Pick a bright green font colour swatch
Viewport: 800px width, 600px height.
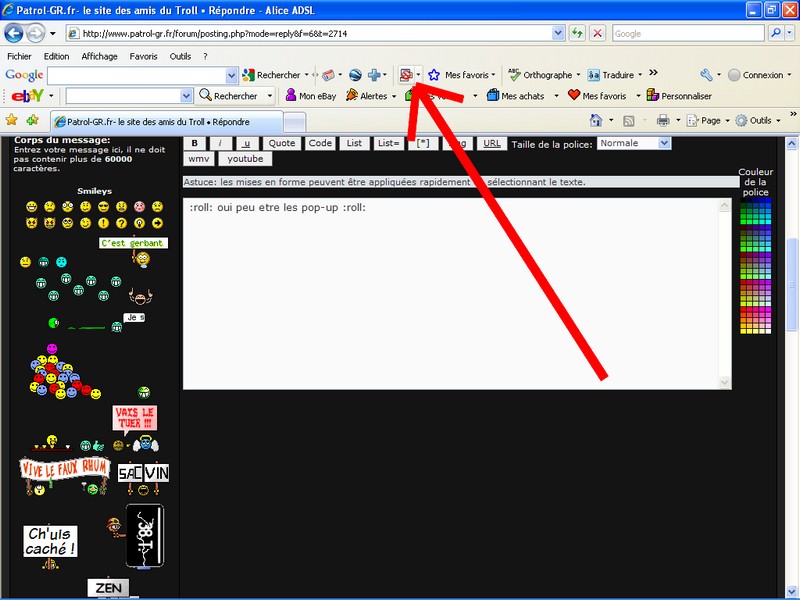[x=744, y=220]
